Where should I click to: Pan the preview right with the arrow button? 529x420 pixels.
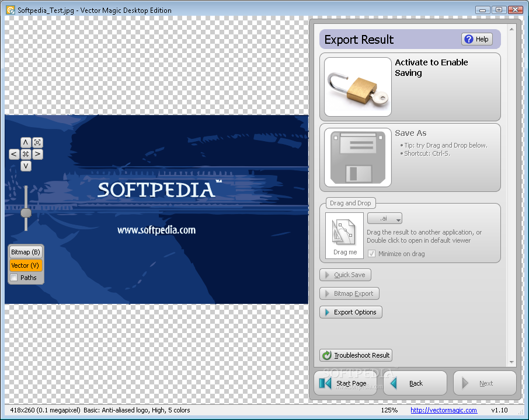click(37, 154)
